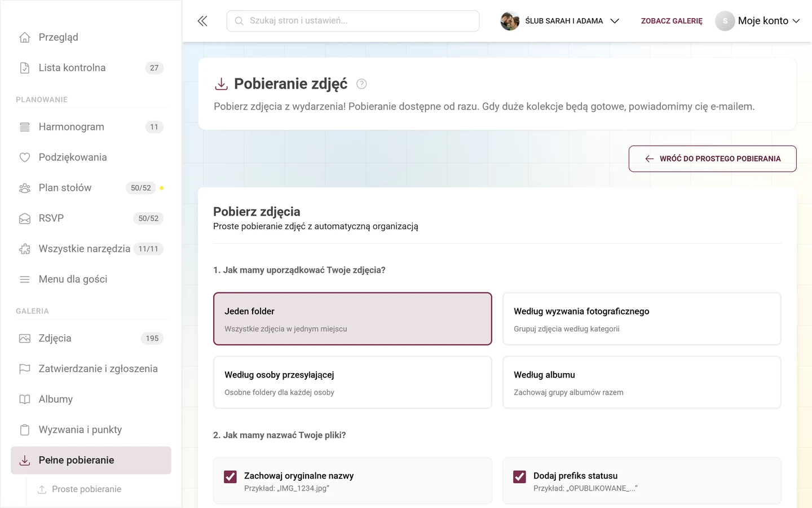Click the event avatar photo in header
The height and width of the screenshot is (508, 812).
(510, 21)
